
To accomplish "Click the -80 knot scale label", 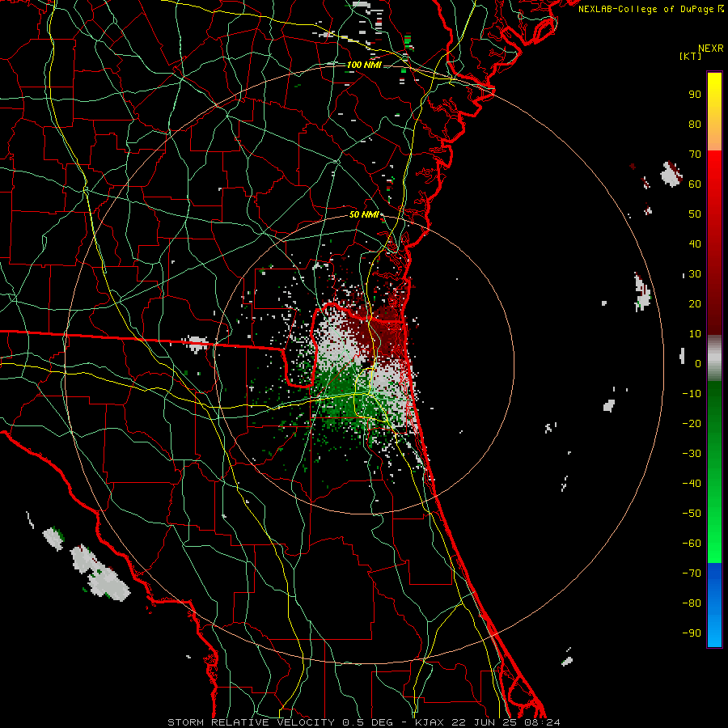I will click(x=692, y=603).
